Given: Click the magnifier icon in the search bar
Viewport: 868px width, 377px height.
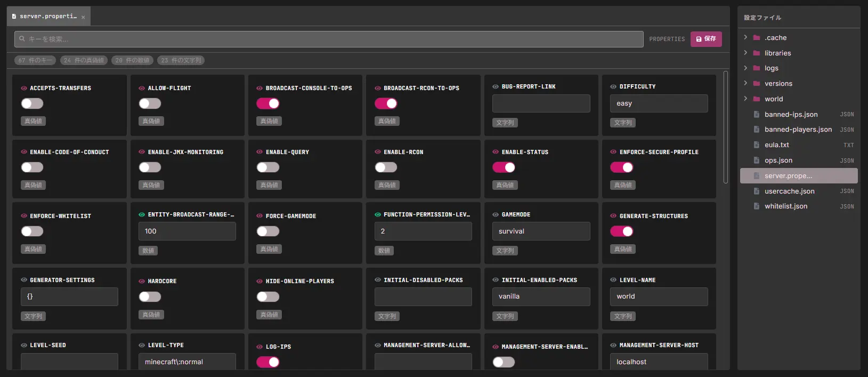Looking at the screenshot, I should (22, 38).
